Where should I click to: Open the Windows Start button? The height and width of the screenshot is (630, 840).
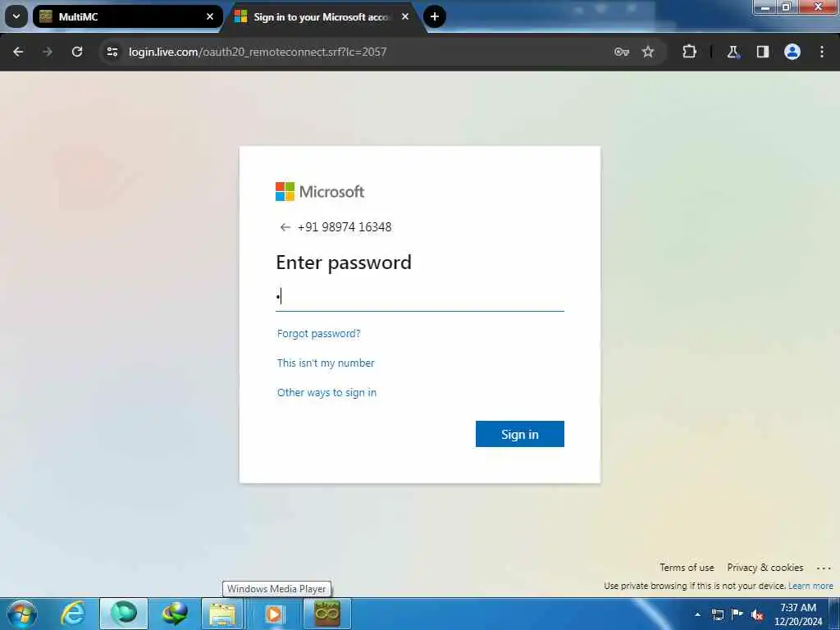(22, 614)
